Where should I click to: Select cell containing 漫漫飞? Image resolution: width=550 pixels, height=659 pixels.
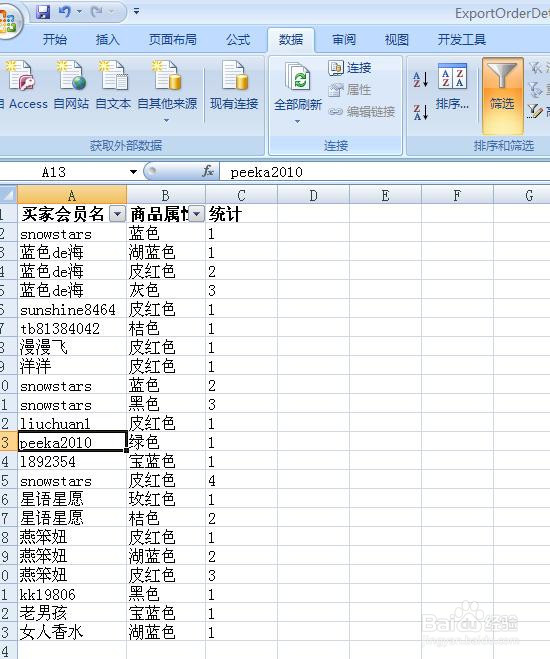pos(72,348)
